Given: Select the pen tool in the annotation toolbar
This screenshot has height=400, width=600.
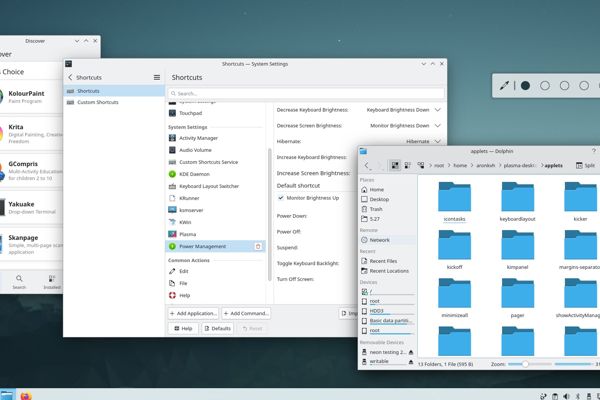Looking at the screenshot, I should (507, 85).
